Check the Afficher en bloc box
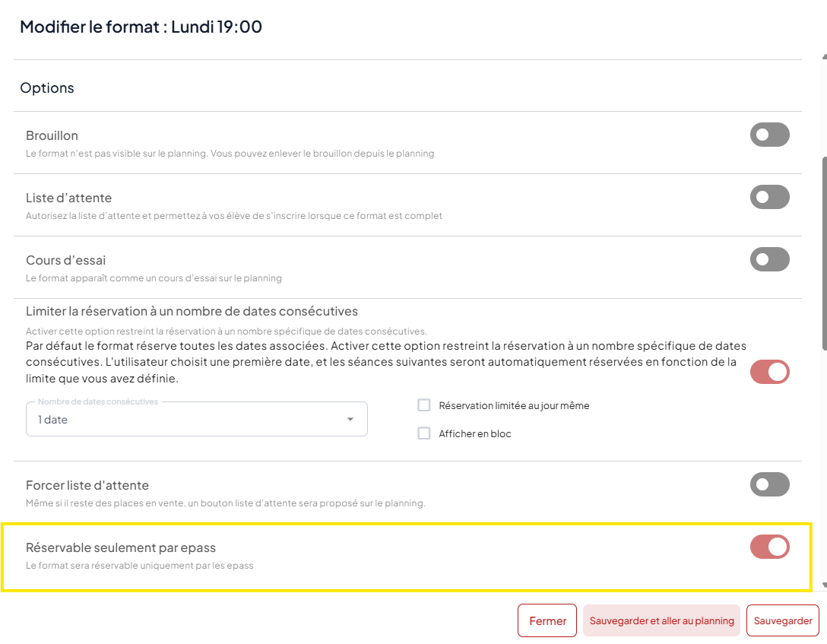The image size is (827, 644). (x=424, y=433)
